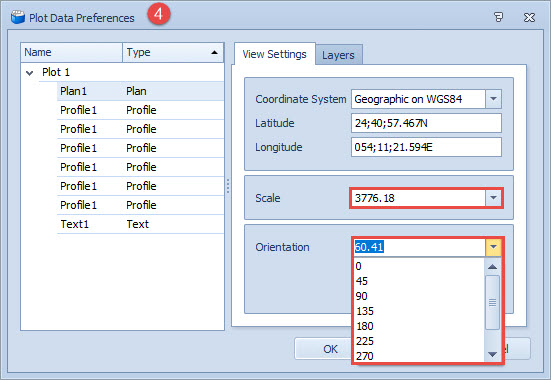Click into the Latitude field

pyautogui.click(x=426, y=123)
